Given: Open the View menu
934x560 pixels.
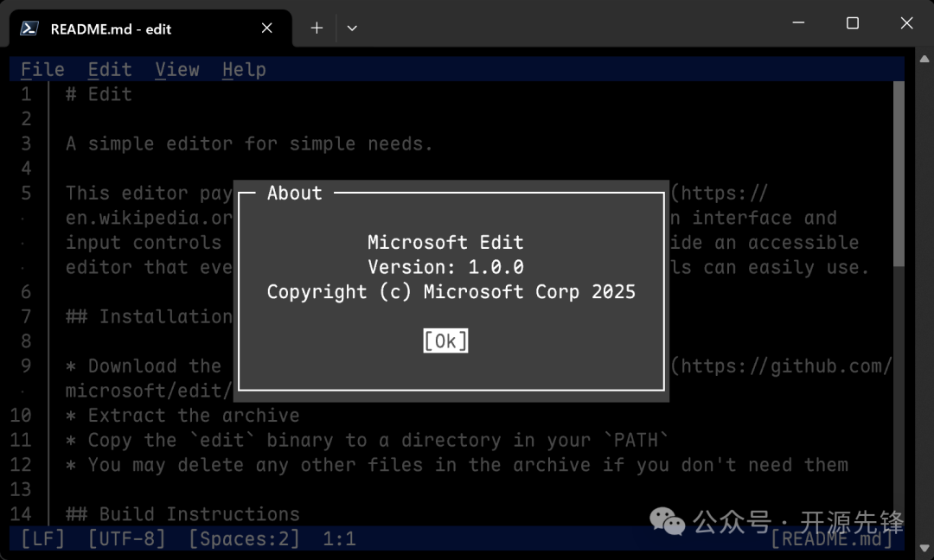Looking at the screenshot, I should (177, 70).
